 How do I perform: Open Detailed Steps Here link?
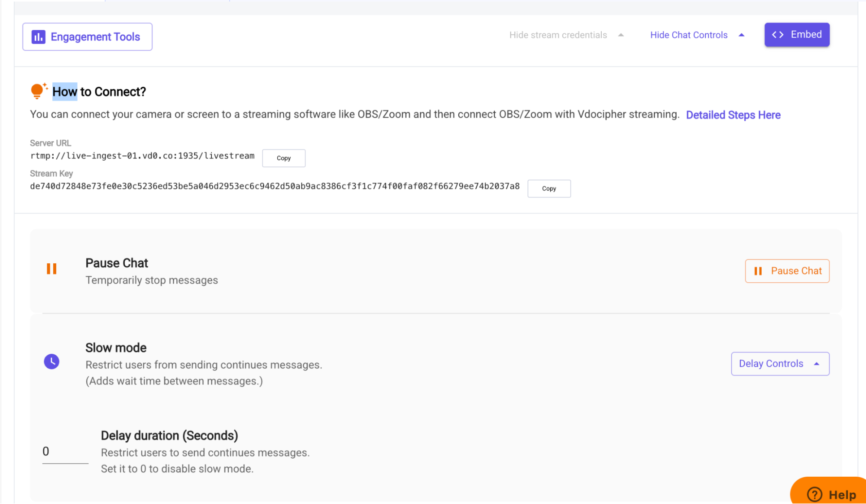(733, 115)
